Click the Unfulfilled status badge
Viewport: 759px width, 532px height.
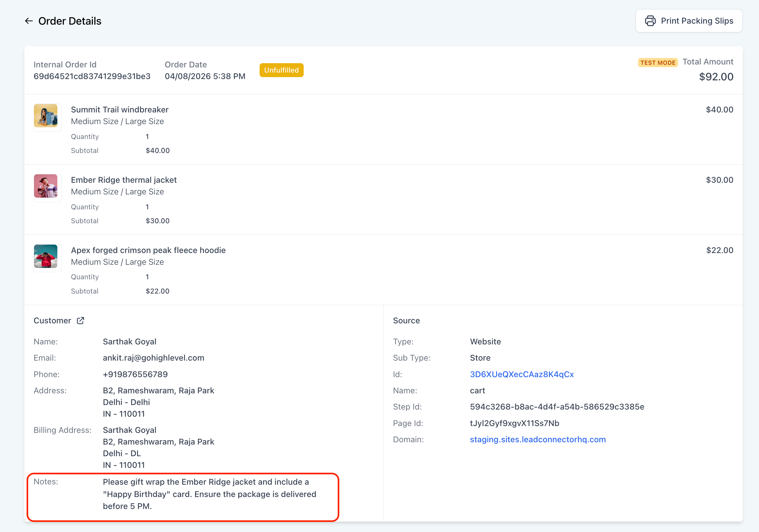coord(281,70)
